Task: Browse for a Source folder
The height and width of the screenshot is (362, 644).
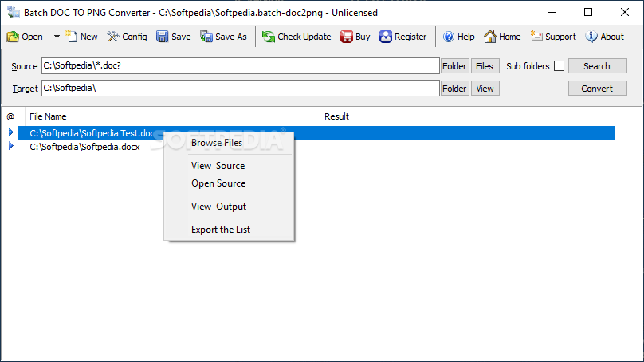Action: coord(454,66)
